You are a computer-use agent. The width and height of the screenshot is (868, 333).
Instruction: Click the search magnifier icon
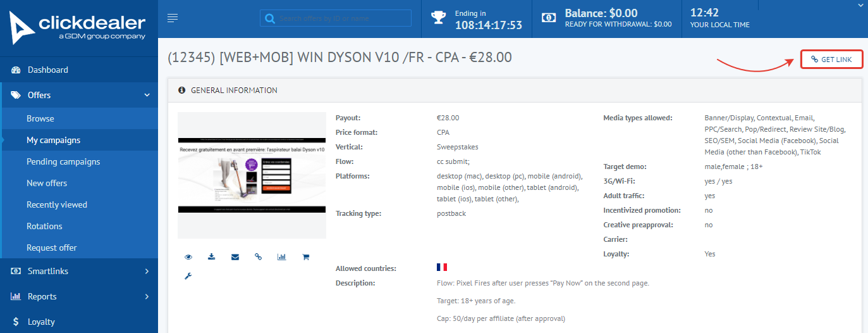point(270,18)
